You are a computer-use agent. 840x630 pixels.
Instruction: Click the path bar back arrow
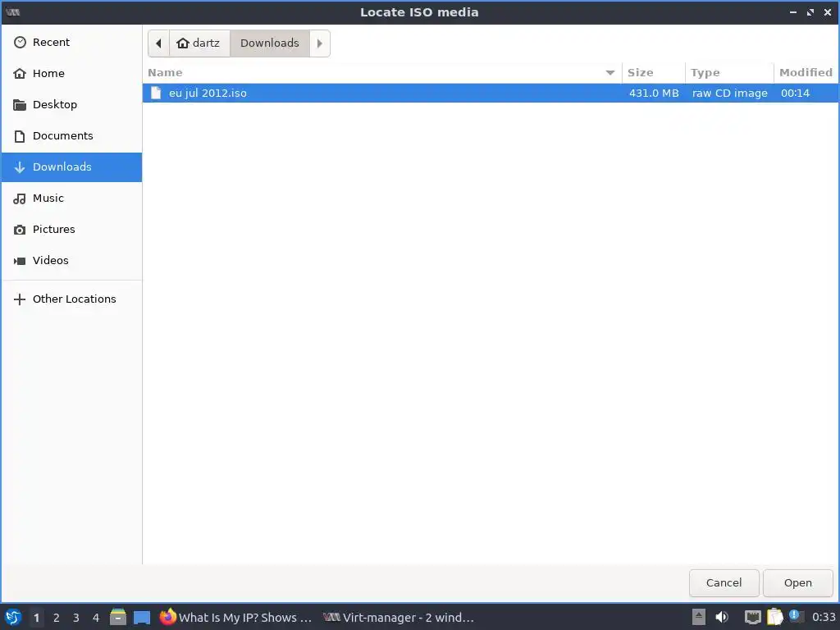(x=158, y=43)
